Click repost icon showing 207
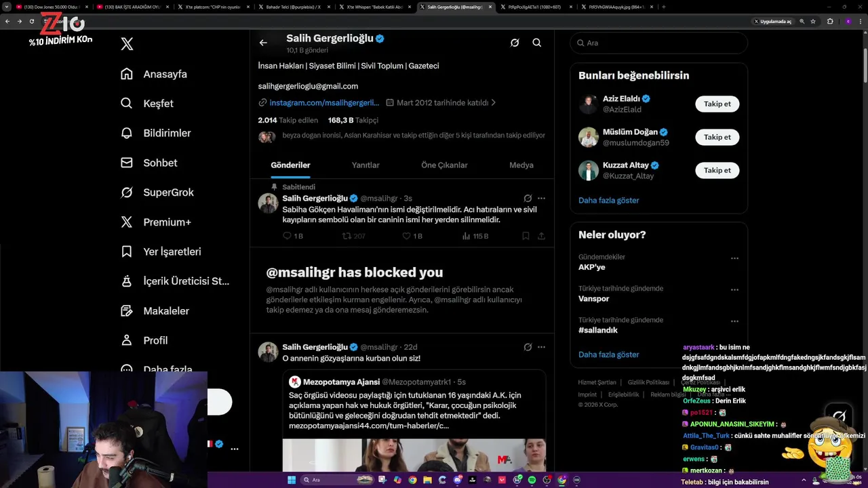This screenshot has width=868, height=488. click(347, 236)
